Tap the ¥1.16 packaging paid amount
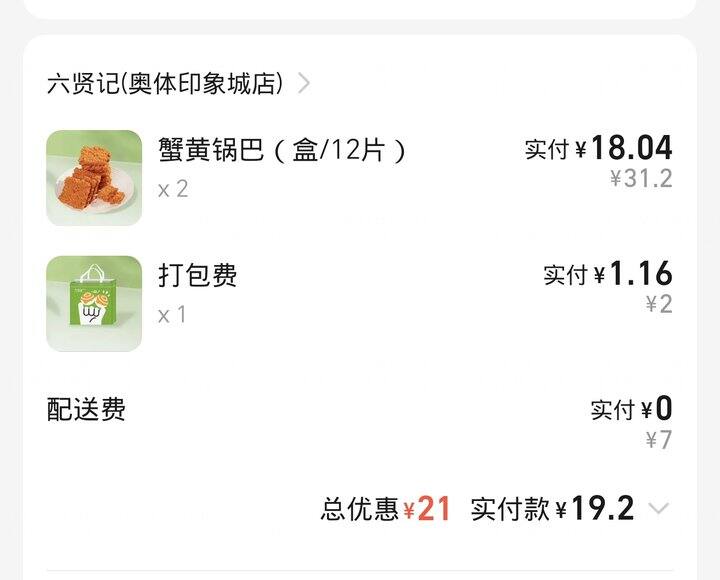 pyautogui.click(x=640, y=274)
